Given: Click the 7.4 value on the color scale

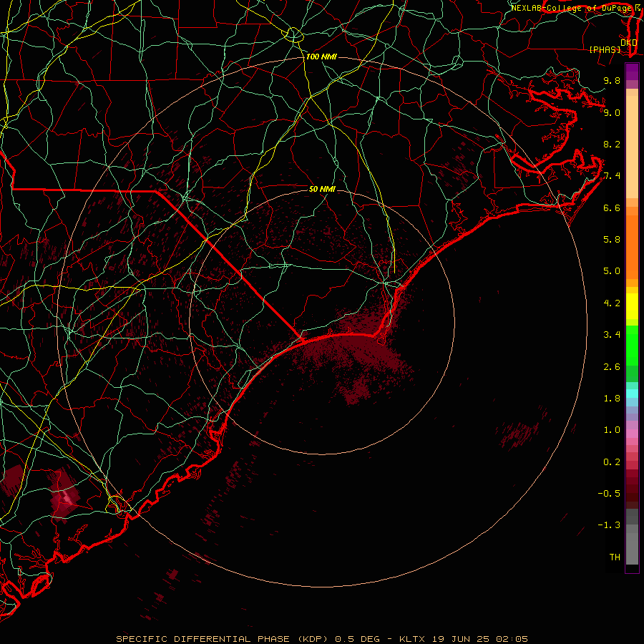Looking at the screenshot, I should (612, 176).
